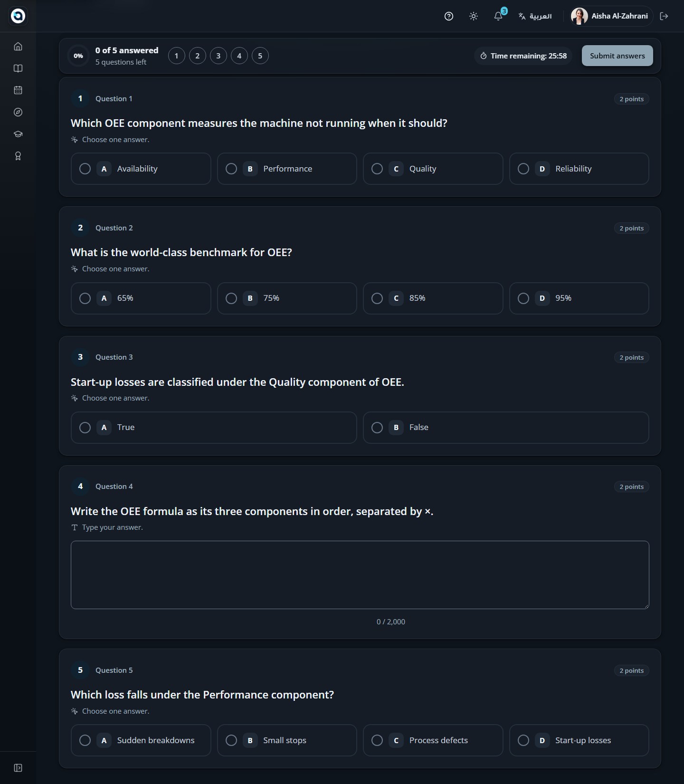Mark question 3 as True
This screenshot has height=784, width=684.
[x=214, y=428]
